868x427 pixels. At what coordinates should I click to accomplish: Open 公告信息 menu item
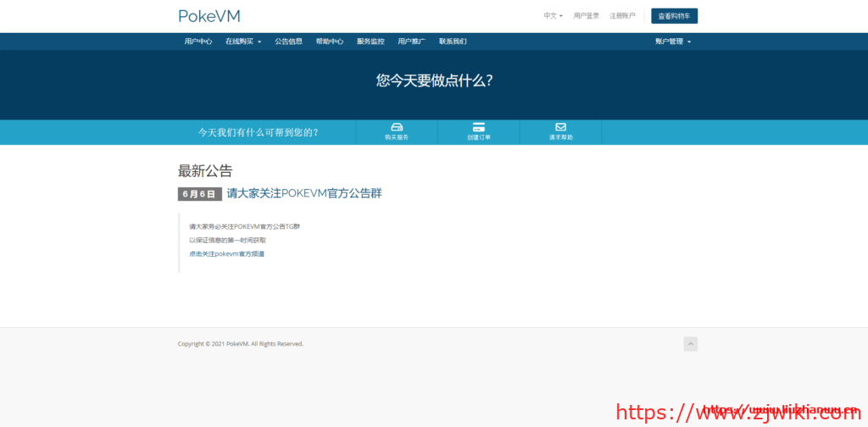[288, 42]
